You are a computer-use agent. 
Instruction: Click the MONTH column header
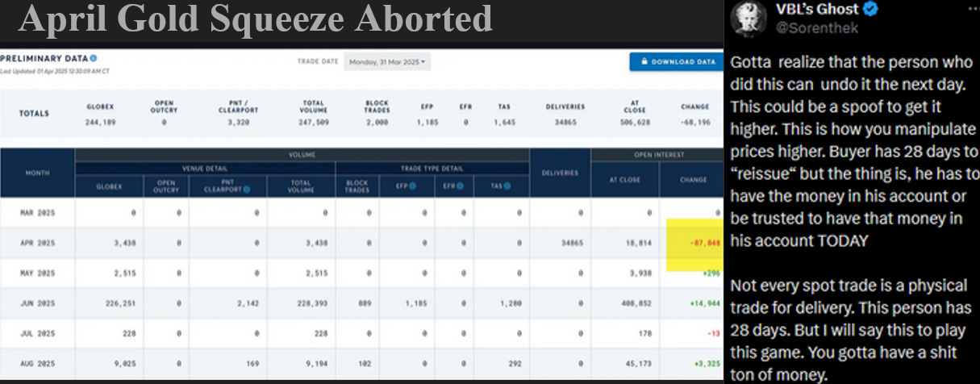pos(37,173)
